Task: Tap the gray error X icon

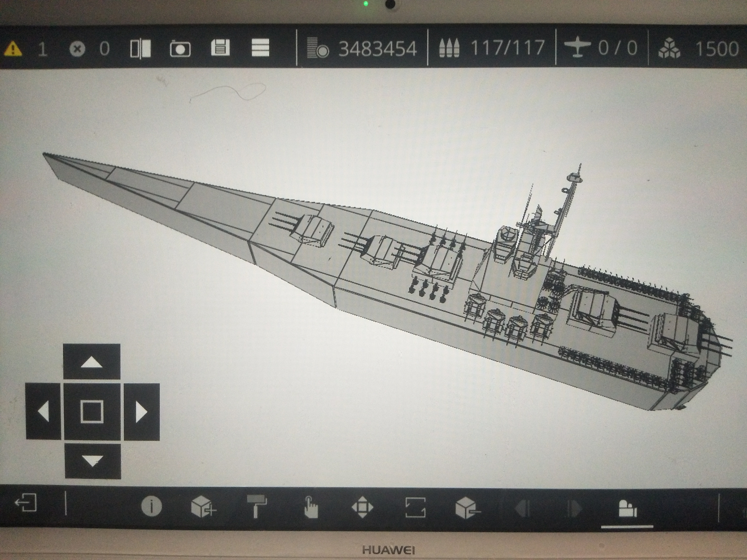Action: 77,49
